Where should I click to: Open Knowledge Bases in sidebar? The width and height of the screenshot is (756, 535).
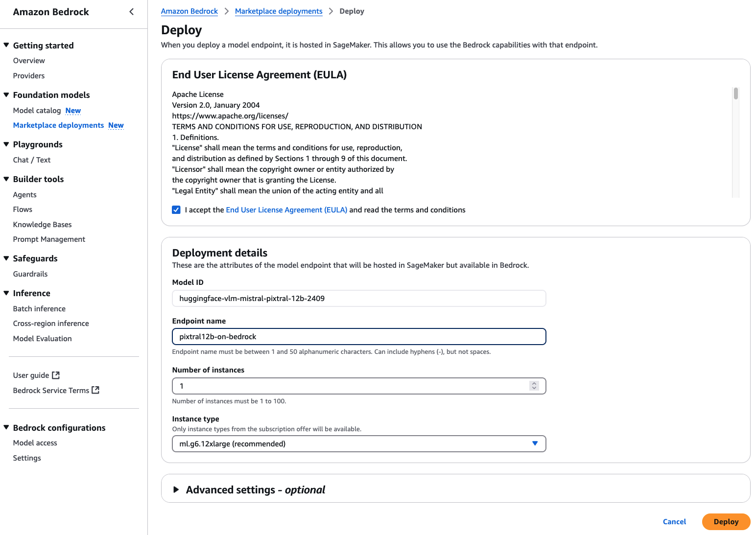42,225
